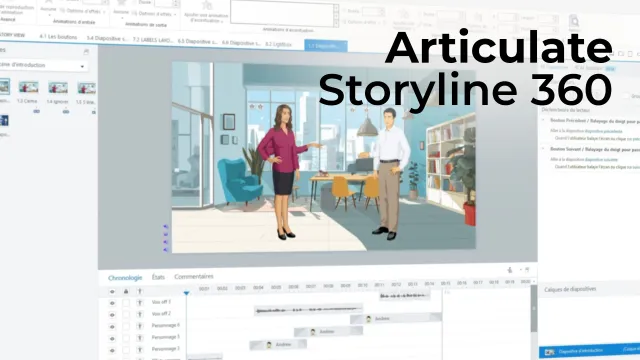The height and width of the screenshot is (360, 640).
Task: Open the Commentaires tab
Action: pos(194,276)
